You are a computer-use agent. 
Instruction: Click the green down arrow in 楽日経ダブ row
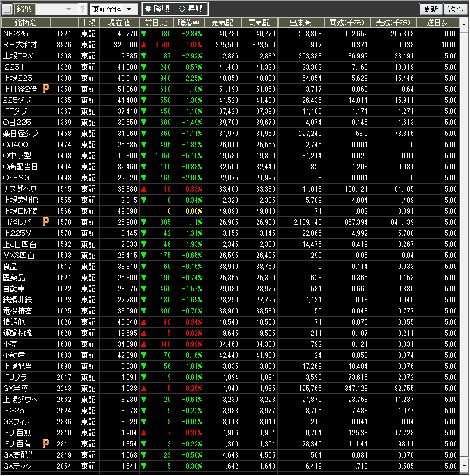coord(144,133)
